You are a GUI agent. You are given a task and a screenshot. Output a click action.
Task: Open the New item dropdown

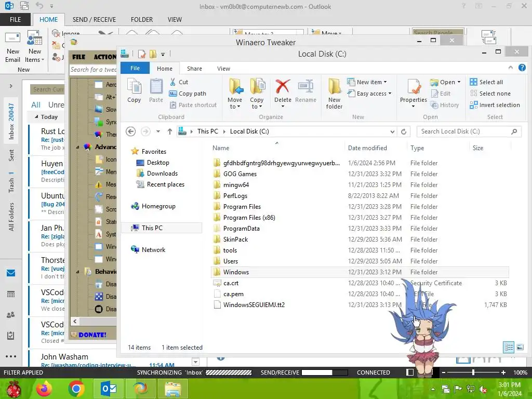367,82
